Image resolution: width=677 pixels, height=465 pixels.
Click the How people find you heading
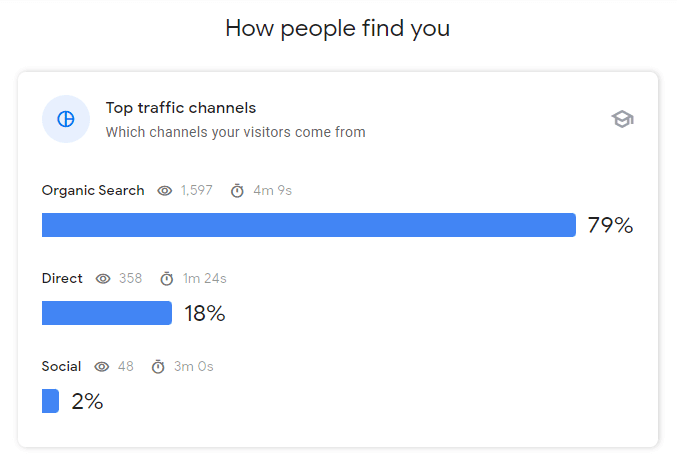tap(338, 28)
